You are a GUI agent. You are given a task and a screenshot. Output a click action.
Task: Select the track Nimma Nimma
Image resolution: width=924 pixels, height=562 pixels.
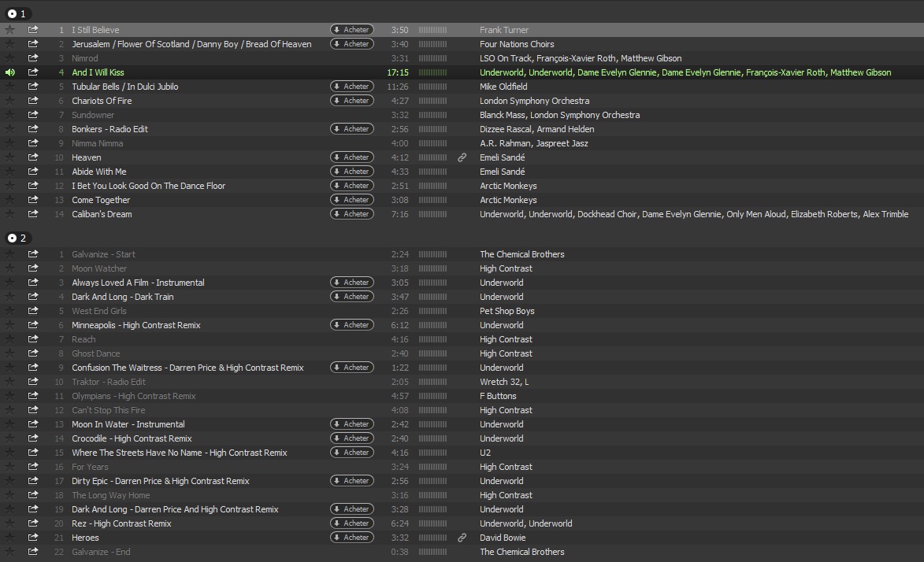[98, 143]
